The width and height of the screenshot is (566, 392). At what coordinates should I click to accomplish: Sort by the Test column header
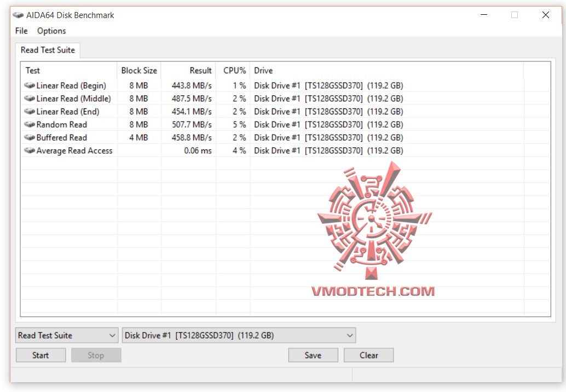(x=69, y=71)
